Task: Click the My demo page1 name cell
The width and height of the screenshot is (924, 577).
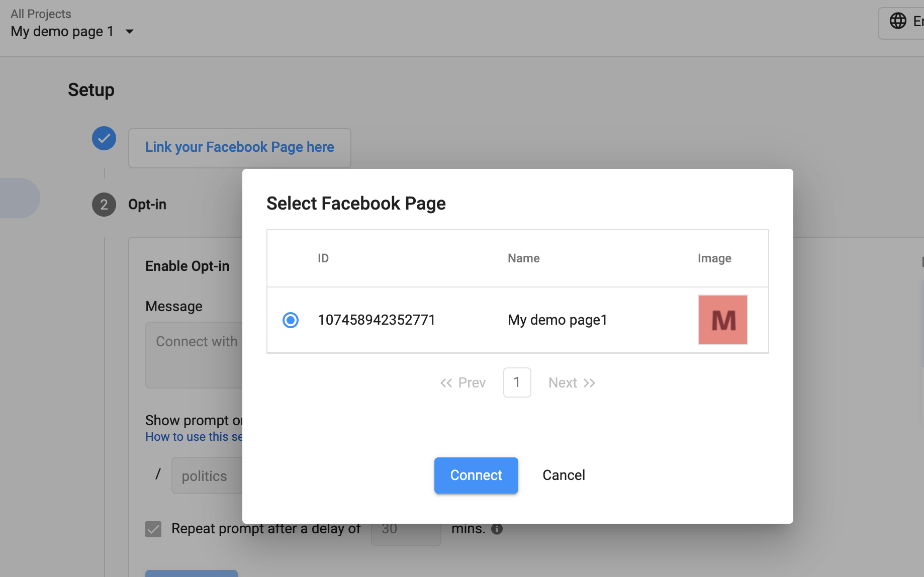Action: 558,320
